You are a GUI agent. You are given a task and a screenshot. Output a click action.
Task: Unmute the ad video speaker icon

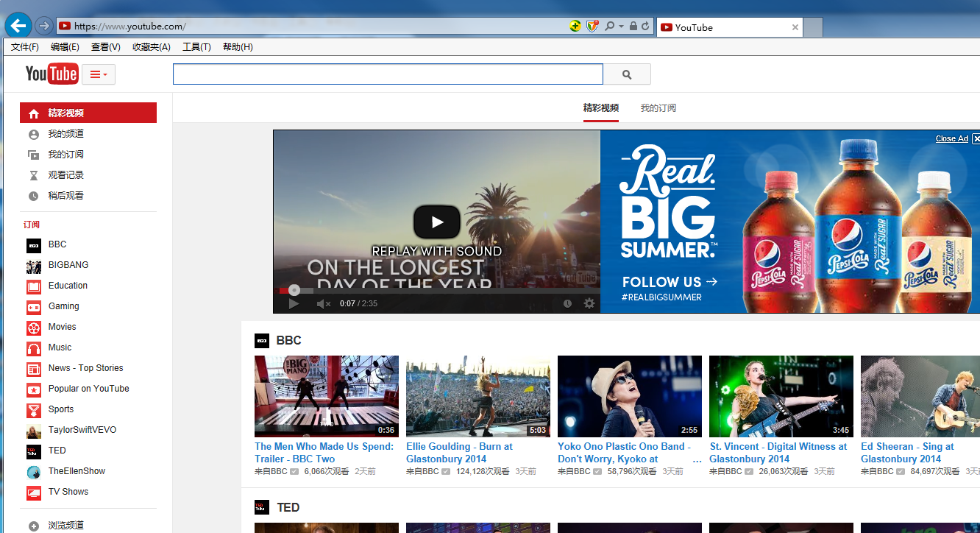324,303
